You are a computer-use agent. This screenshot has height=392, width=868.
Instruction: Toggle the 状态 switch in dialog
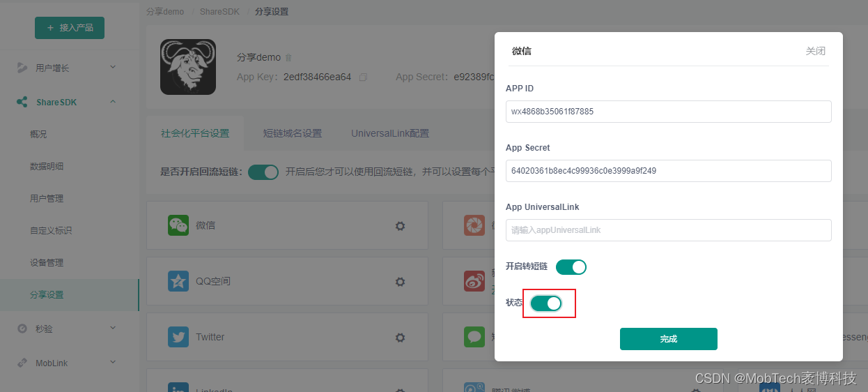pos(546,303)
